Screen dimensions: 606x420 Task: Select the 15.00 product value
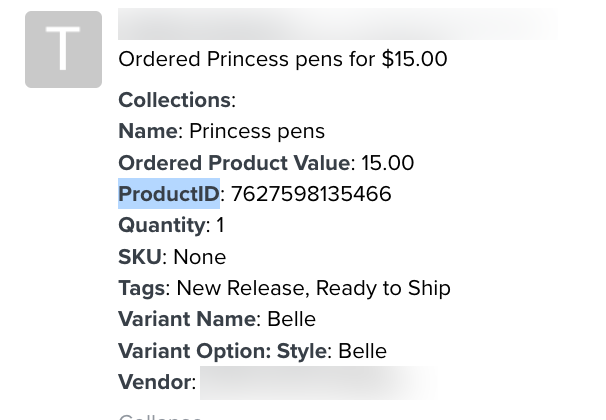pos(387,163)
